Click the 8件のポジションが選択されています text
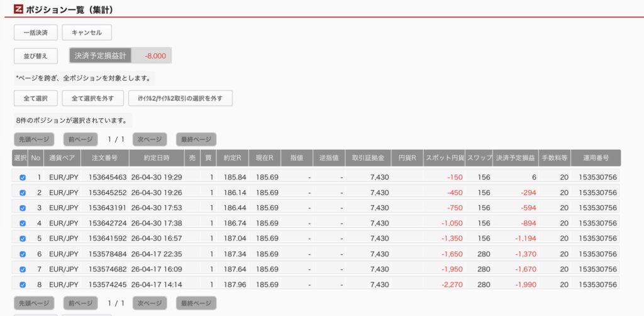 tap(72, 121)
